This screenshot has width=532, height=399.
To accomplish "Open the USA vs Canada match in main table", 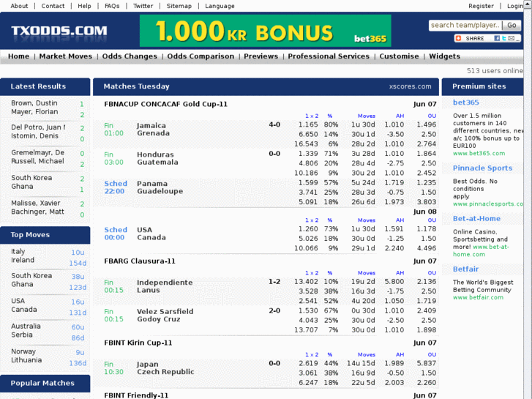I will pos(151,234).
